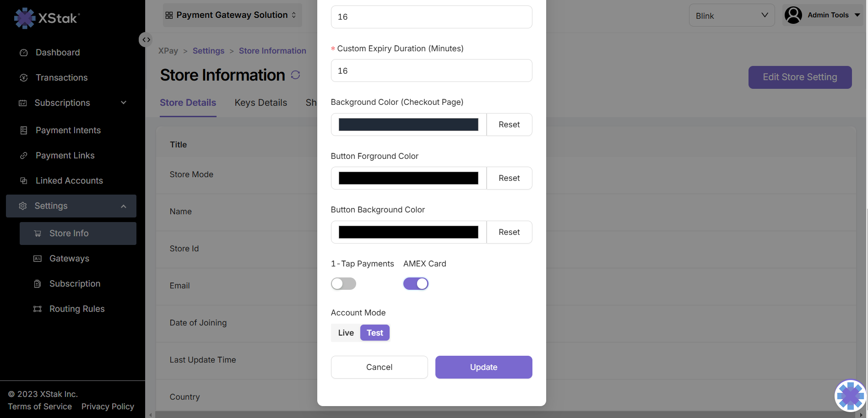Viewport: 868px width, 418px height.
Task: Open the Payment Gateway Solution selector
Action: coord(232,15)
